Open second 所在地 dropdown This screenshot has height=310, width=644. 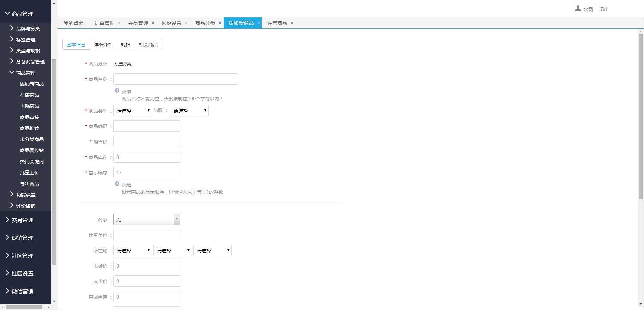pos(172,250)
